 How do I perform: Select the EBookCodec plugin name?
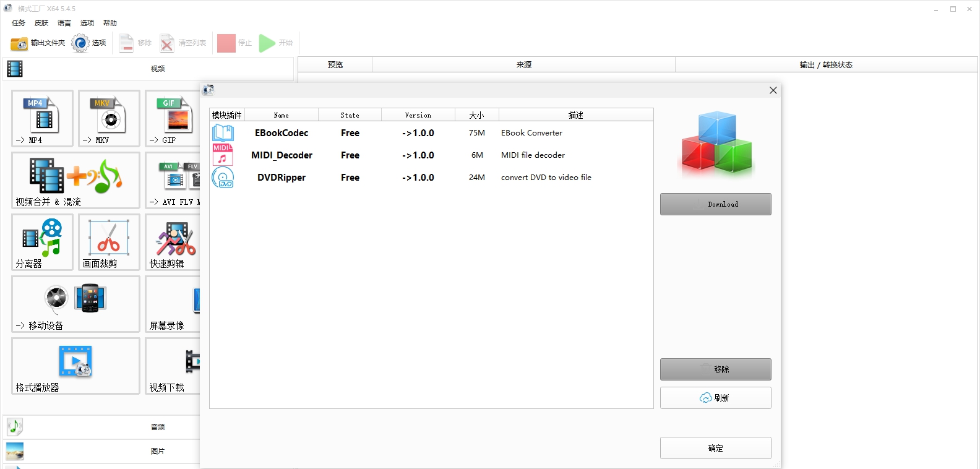tap(282, 133)
